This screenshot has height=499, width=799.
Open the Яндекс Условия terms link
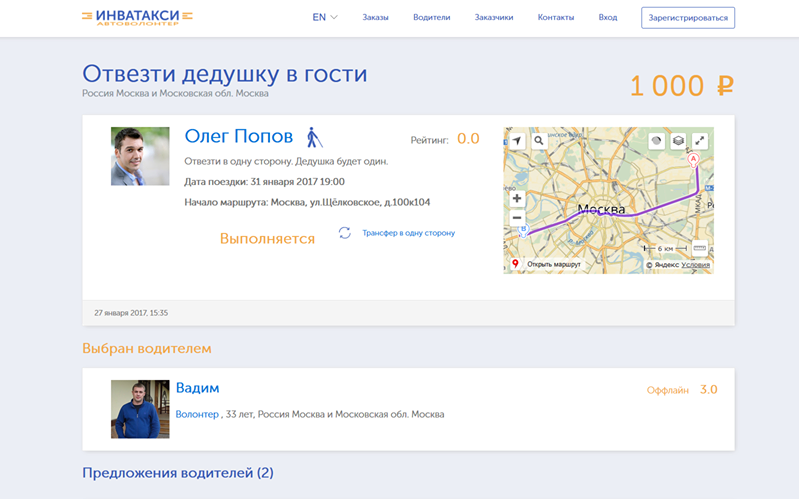pos(695,265)
